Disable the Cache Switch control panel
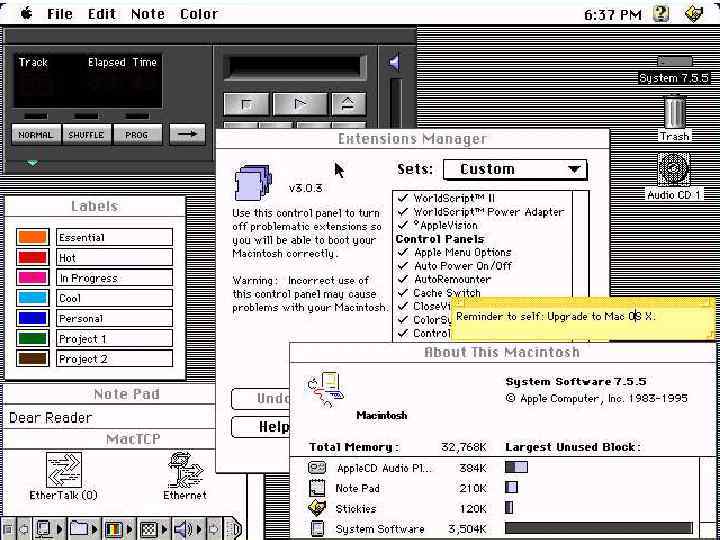Image resolution: width=720 pixels, height=540 pixels. click(403, 292)
